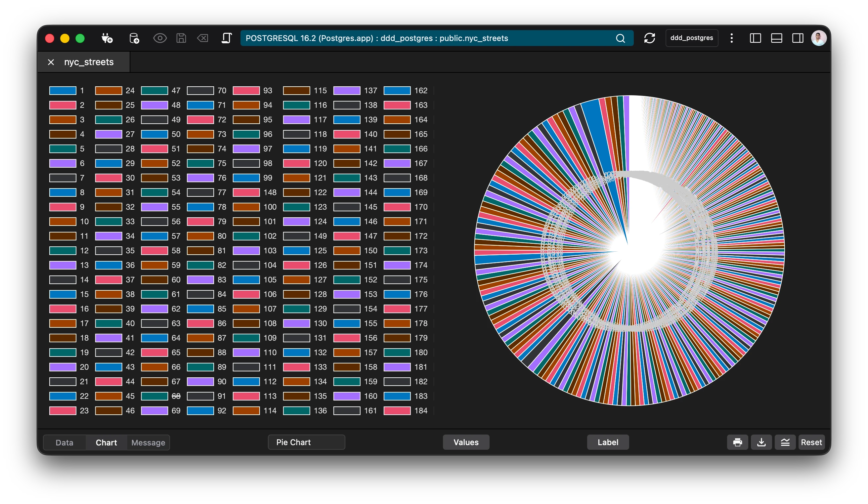The width and height of the screenshot is (868, 504).
Task: Open the three-dot more menu
Action: pos(732,38)
